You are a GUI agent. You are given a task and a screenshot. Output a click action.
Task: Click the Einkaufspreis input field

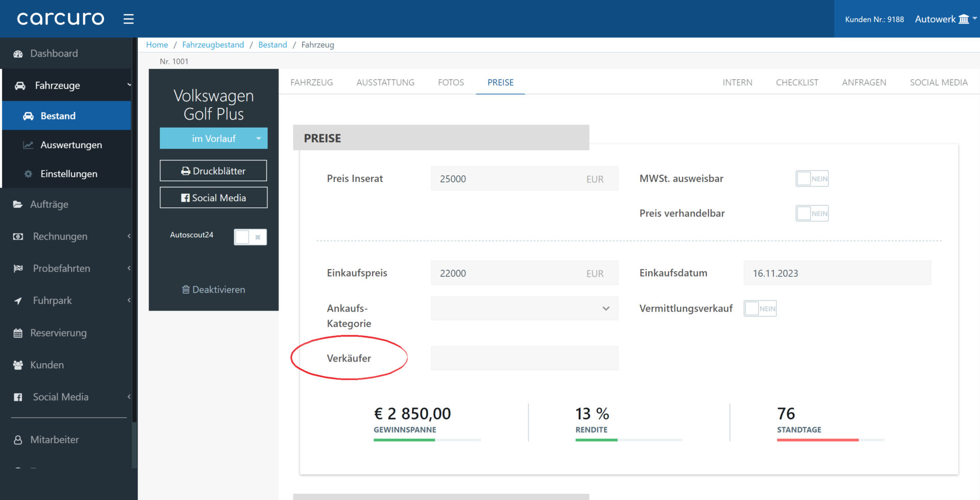point(524,273)
